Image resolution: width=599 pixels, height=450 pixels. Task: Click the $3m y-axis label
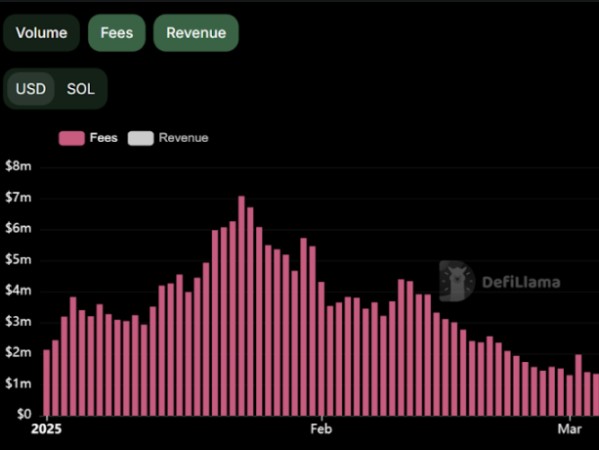tap(18, 322)
